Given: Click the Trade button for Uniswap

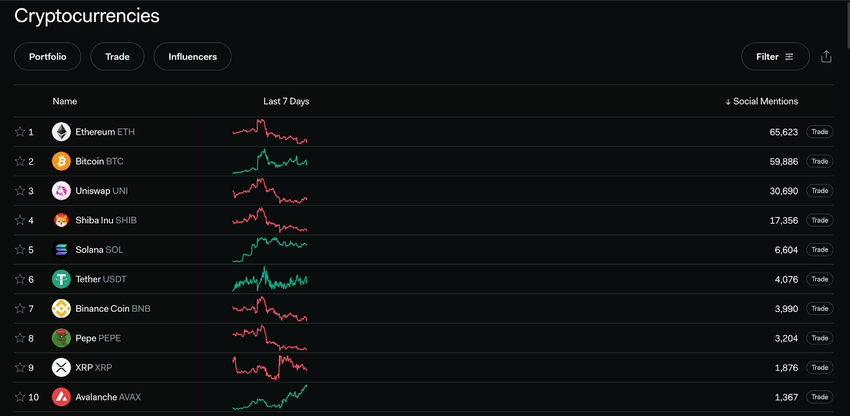Looking at the screenshot, I should tap(820, 190).
